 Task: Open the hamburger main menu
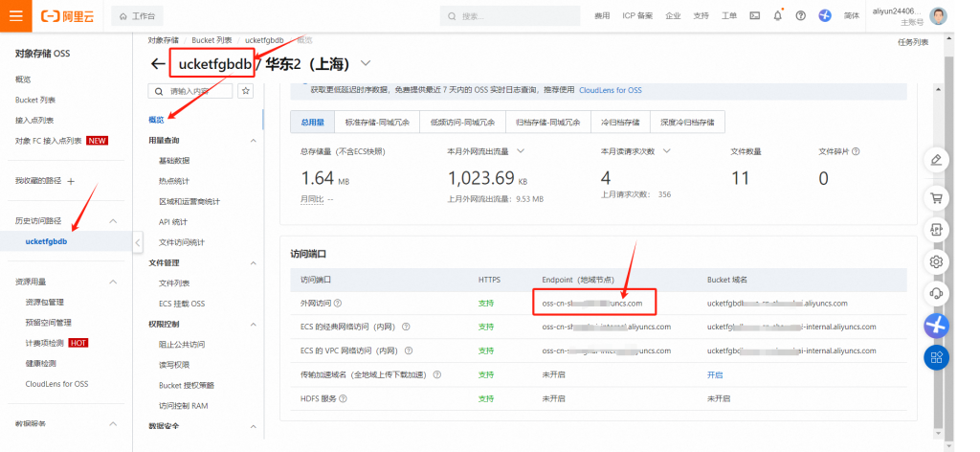tap(15, 15)
